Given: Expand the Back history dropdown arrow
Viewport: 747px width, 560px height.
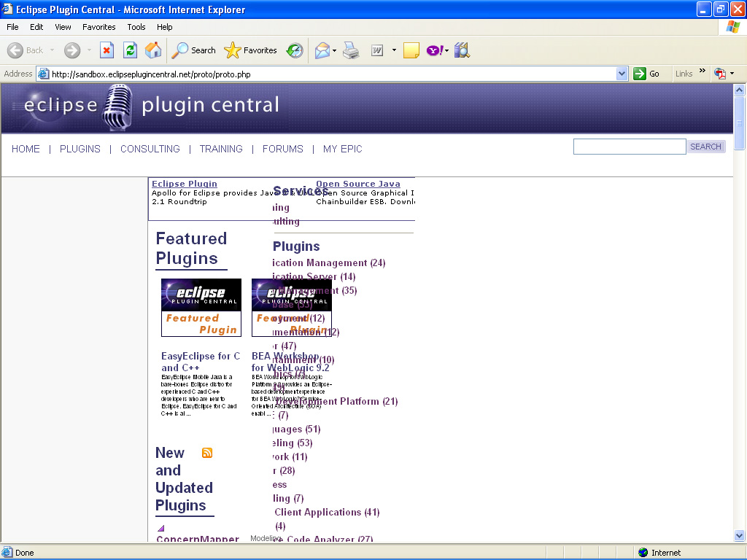Looking at the screenshot, I should 52,50.
